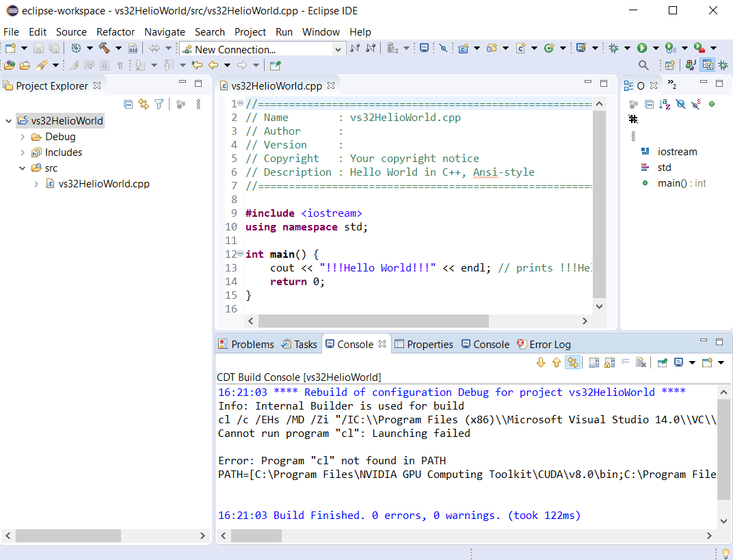Image resolution: width=733 pixels, height=560 pixels.
Task: Click the Launch in Debug mode bug icon
Action: point(614,48)
